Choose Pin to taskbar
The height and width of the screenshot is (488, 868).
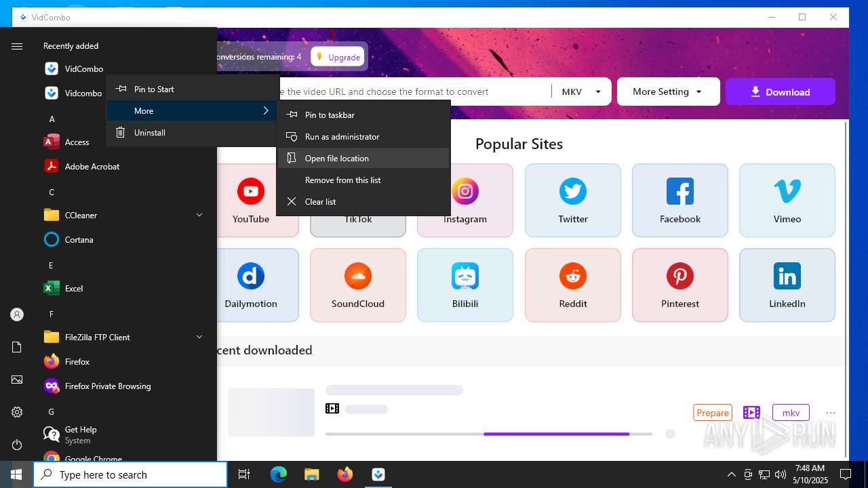pos(363,115)
